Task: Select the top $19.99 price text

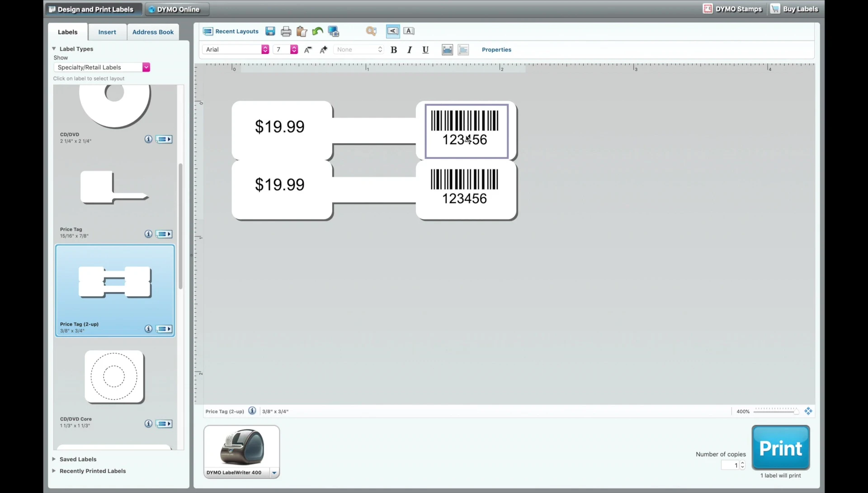Action: (x=280, y=127)
